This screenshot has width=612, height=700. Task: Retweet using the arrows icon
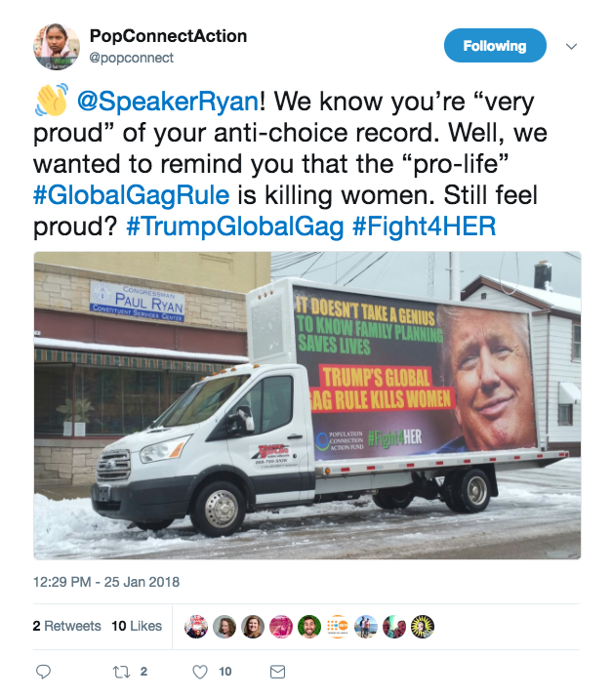point(121,672)
